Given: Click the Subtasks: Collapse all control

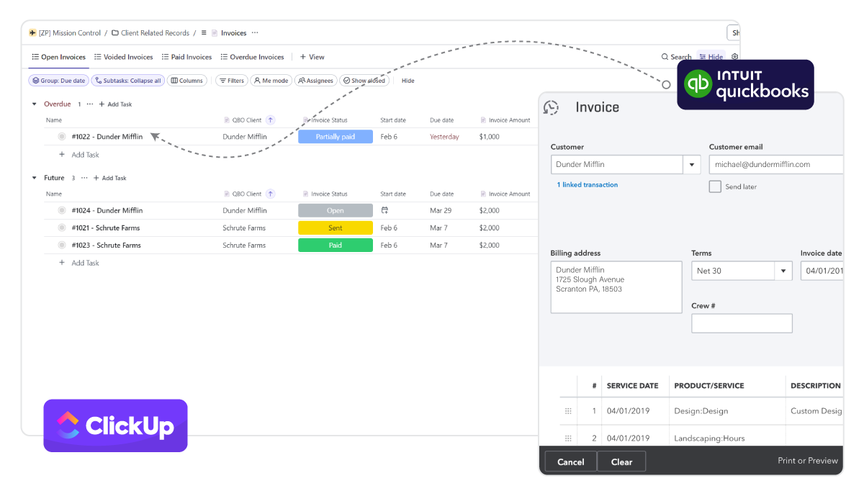Looking at the screenshot, I should [x=127, y=80].
